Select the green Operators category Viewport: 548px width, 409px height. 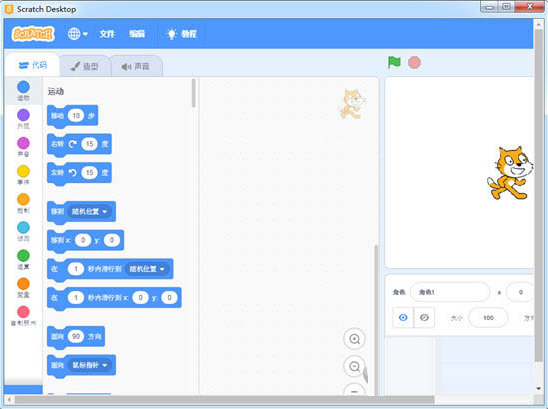point(23,259)
